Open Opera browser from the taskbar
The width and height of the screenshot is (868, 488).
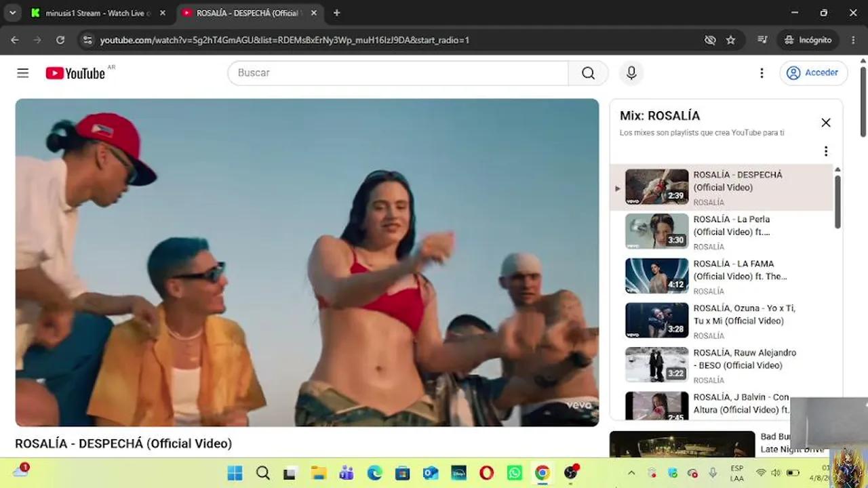[x=486, y=473]
